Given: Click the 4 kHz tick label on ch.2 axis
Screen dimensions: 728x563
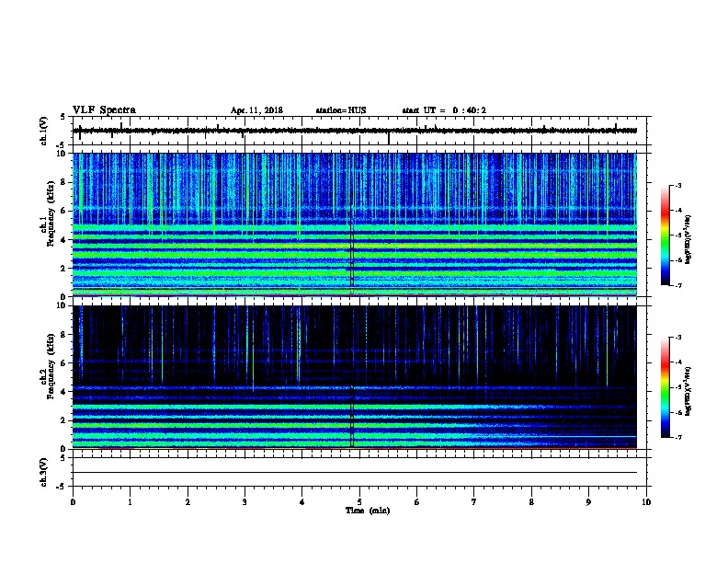Looking at the screenshot, I should [64, 392].
